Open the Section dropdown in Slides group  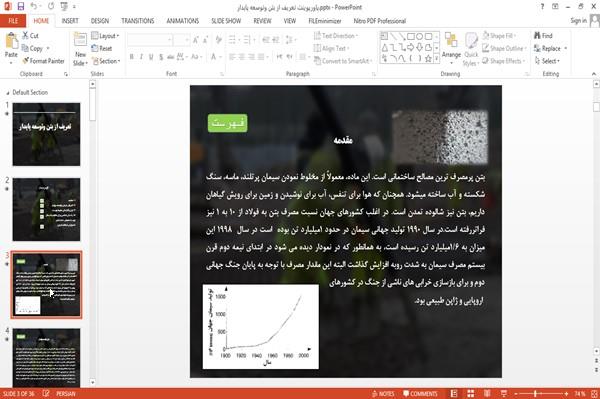(x=106, y=61)
